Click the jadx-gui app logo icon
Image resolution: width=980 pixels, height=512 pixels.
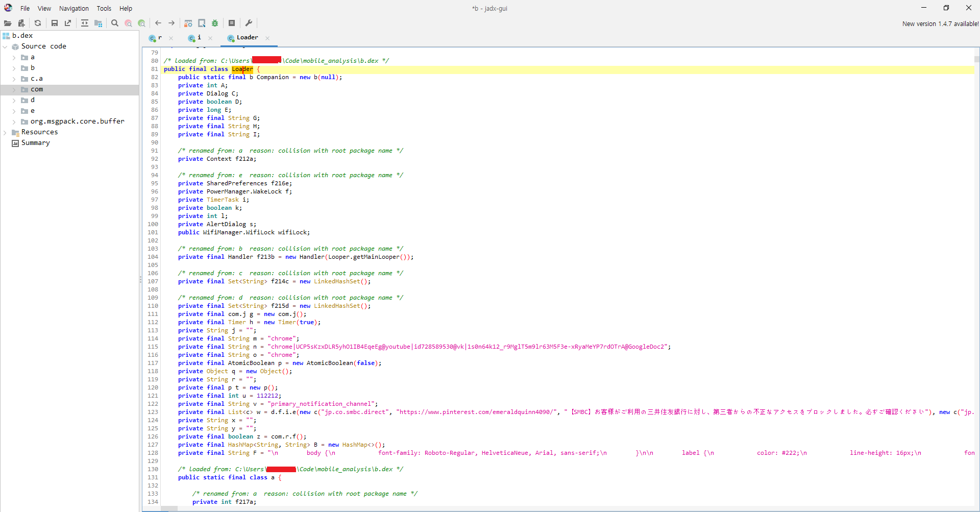point(8,8)
